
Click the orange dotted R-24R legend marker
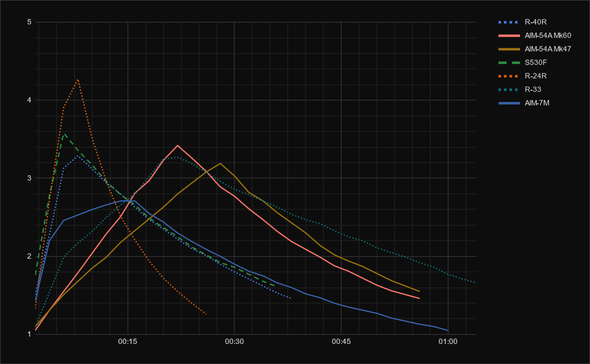tap(509, 76)
